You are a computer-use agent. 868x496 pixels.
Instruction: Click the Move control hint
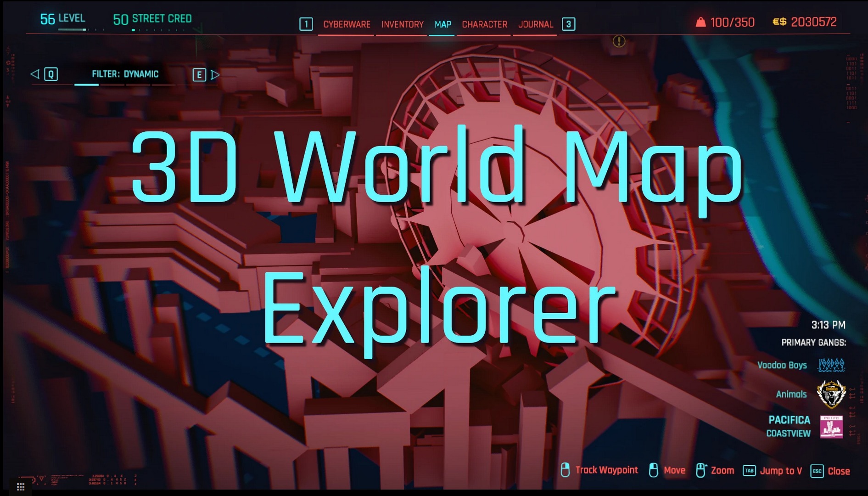pos(667,470)
